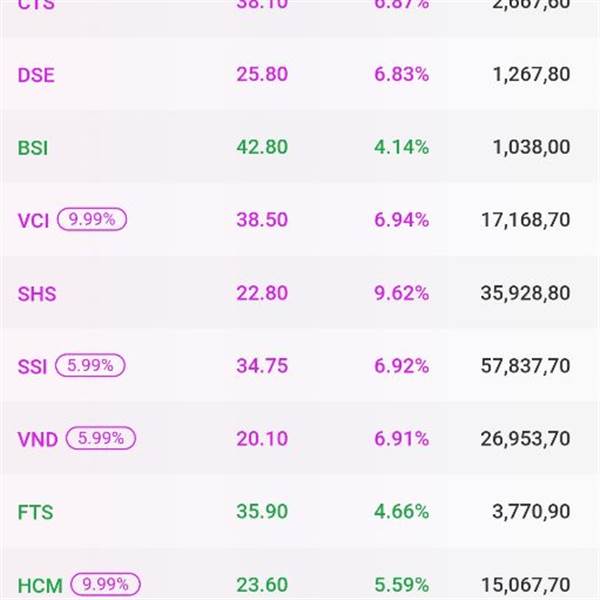Viewport: 600px width, 600px height.
Task: Select the BSI ticker symbol
Action: click(x=33, y=147)
